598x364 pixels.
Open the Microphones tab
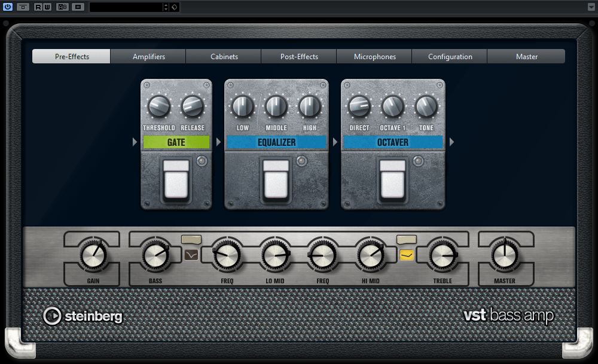[374, 56]
